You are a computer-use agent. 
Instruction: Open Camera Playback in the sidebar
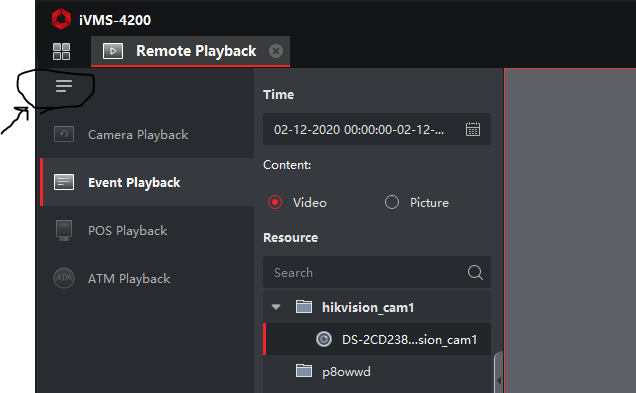pyautogui.click(x=147, y=134)
